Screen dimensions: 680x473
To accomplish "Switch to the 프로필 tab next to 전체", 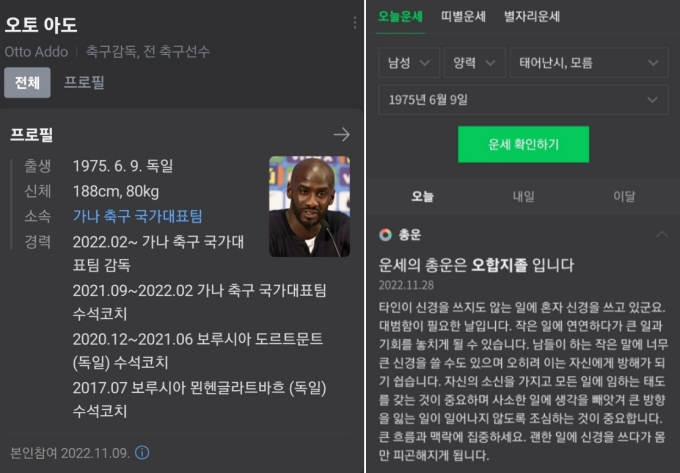I will 84,82.
